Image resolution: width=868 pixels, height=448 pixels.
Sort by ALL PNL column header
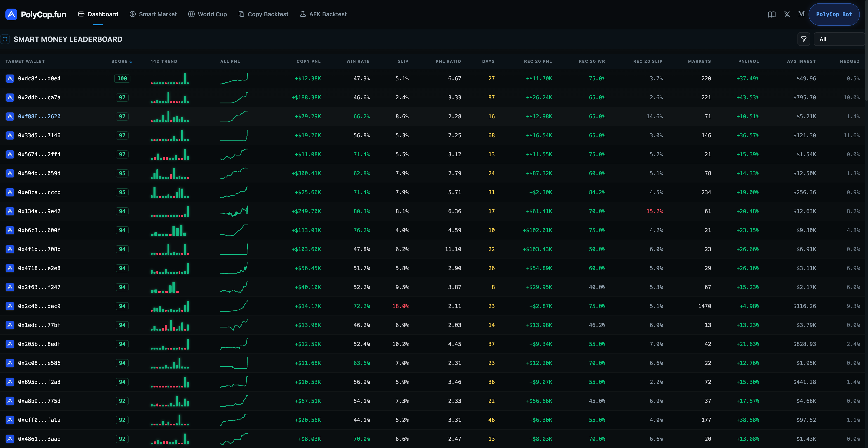[230, 61]
